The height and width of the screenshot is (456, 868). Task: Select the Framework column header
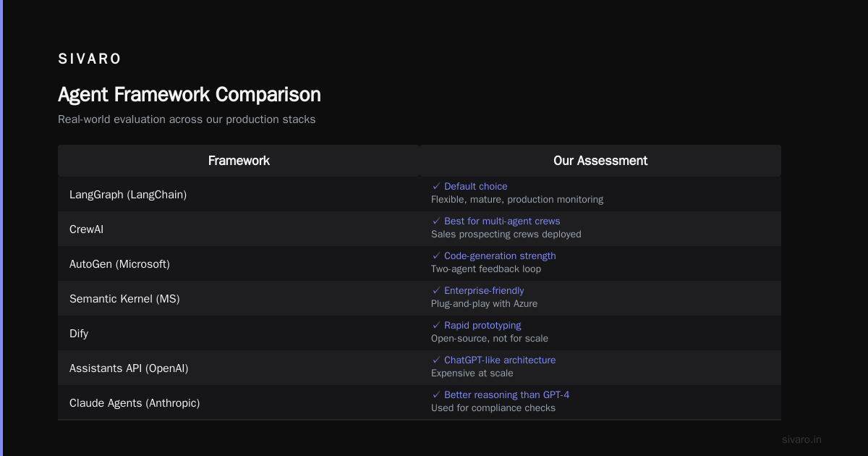point(239,161)
